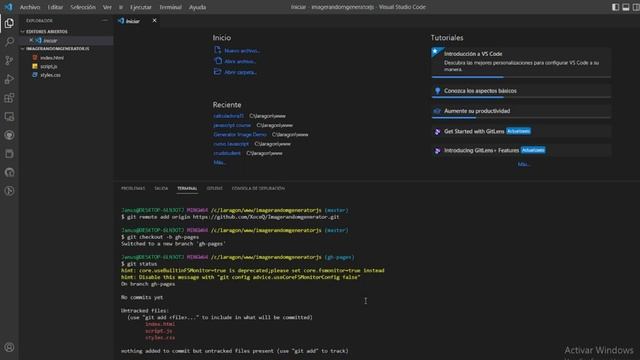Open Introducing GitLens+ Features tutorial
The image size is (640, 360).
[x=521, y=150]
